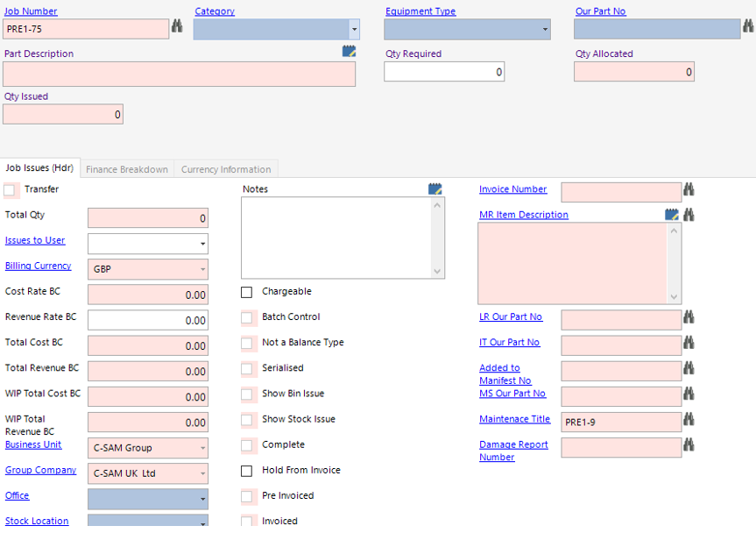
Task: Switch to the Finance Breakdown tab
Action: [127, 169]
